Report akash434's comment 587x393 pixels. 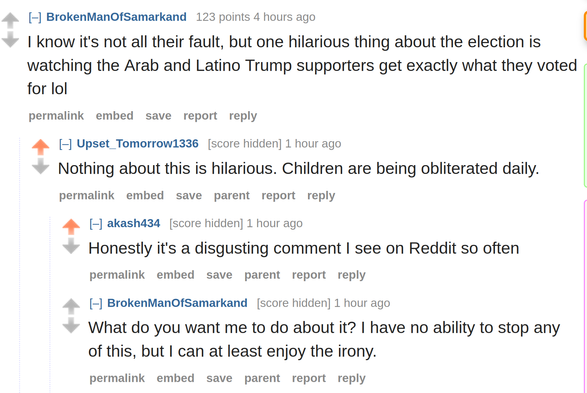(x=309, y=275)
